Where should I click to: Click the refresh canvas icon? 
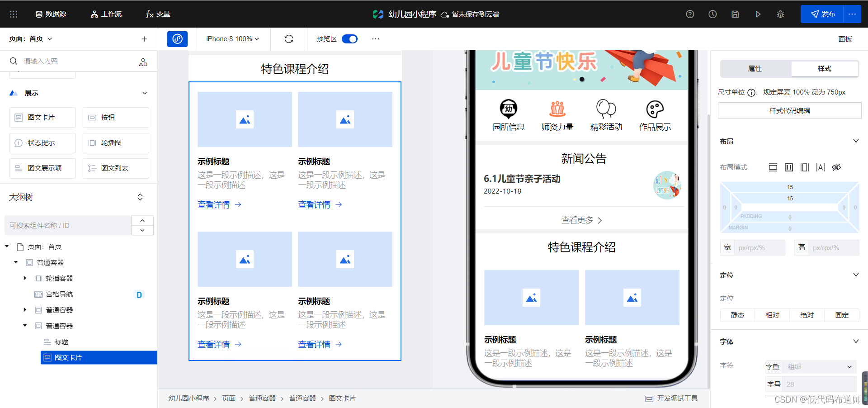click(289, 39)
